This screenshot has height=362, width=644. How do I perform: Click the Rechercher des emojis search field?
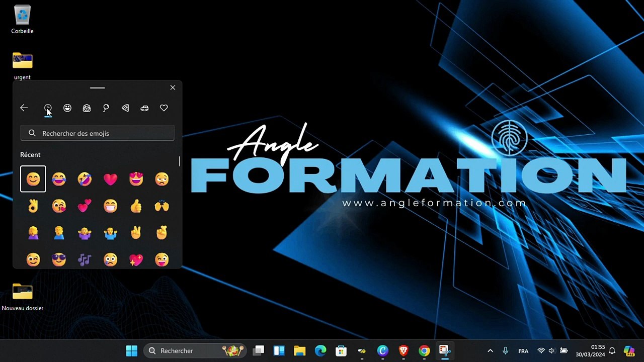click(98, 133)
